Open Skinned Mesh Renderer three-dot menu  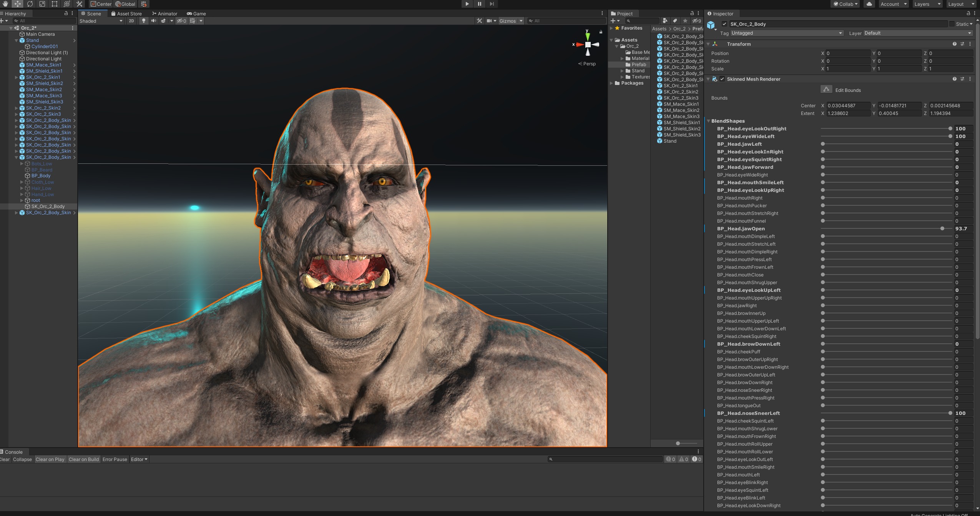pyautogui.click(x=970, y=79)
